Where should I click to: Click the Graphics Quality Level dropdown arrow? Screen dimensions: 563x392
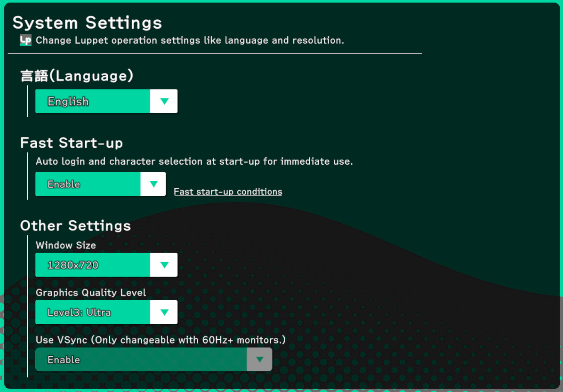[164, 312]
